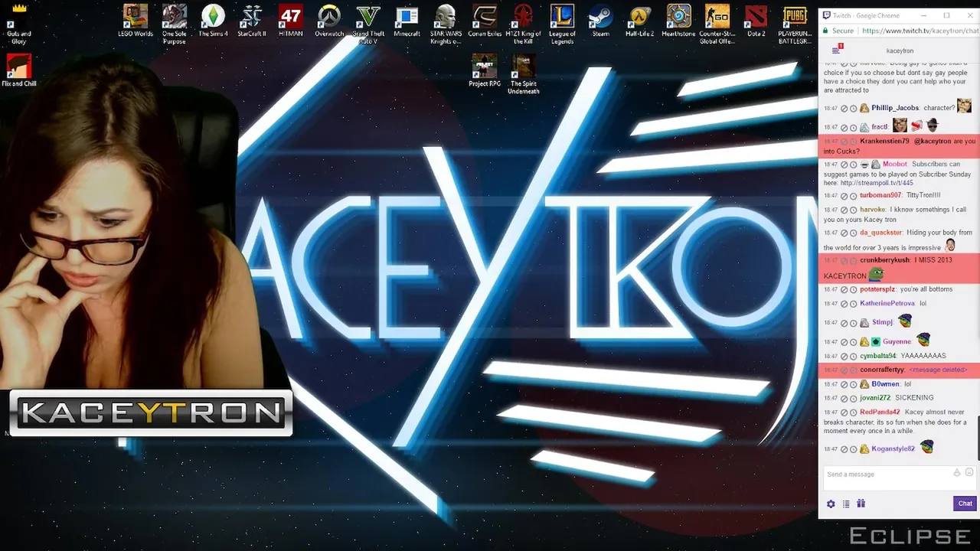The image size is (980, 551).
Task: Launch the PLAYERUNKNOWN'S BATTLEGROUNDS shortcut
Action: point(795,24)
